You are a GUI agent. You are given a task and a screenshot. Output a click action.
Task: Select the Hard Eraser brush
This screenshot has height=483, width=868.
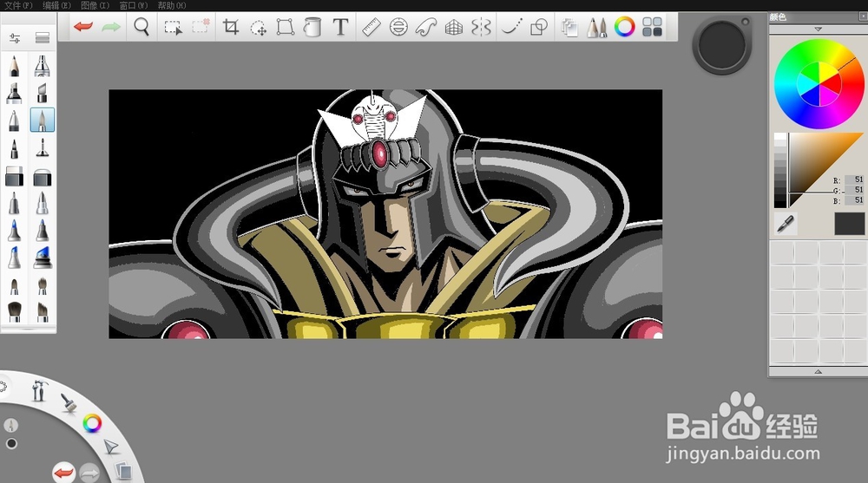pyautogui.click(x=15, y=177)
